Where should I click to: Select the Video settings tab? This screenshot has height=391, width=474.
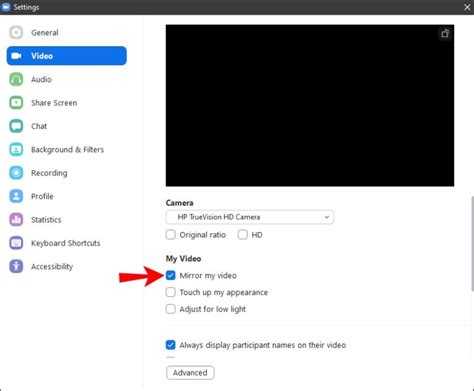tap(67, 56)
